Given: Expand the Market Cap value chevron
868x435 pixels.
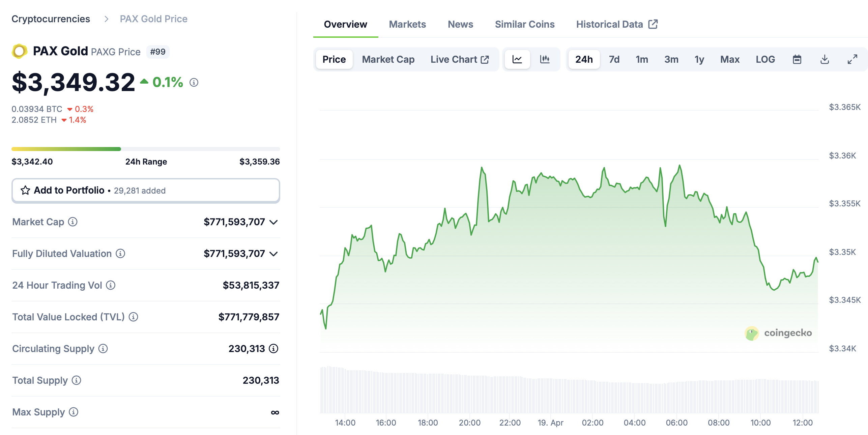Looking at the screenshot, I should pos(274,222).
